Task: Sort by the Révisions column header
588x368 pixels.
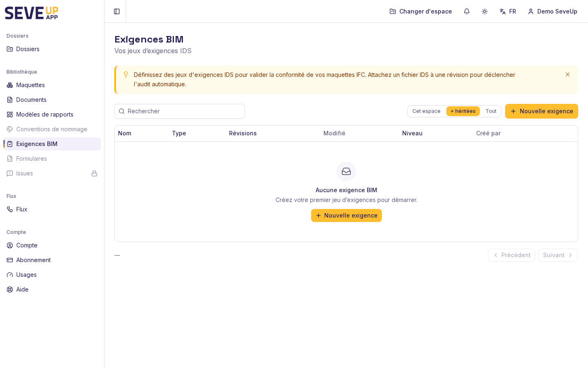Action: [x=243, y=133]
